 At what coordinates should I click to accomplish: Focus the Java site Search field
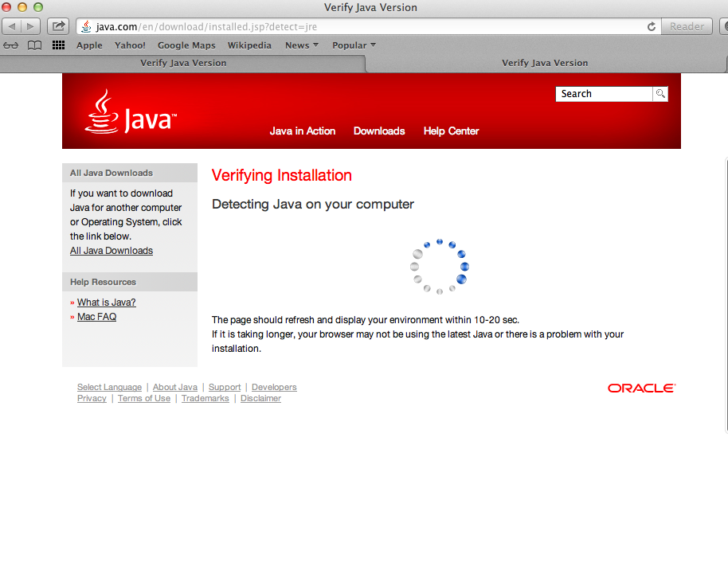(x=604, y=94)
